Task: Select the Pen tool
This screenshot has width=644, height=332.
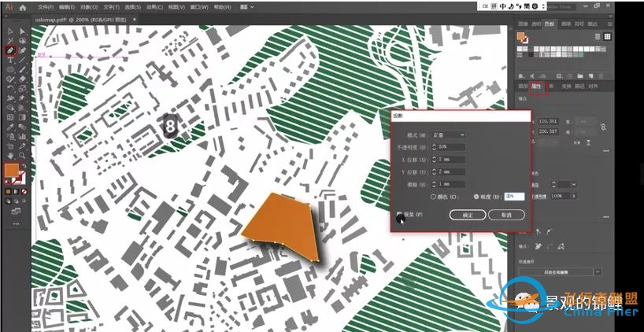Action: point(10,50)
